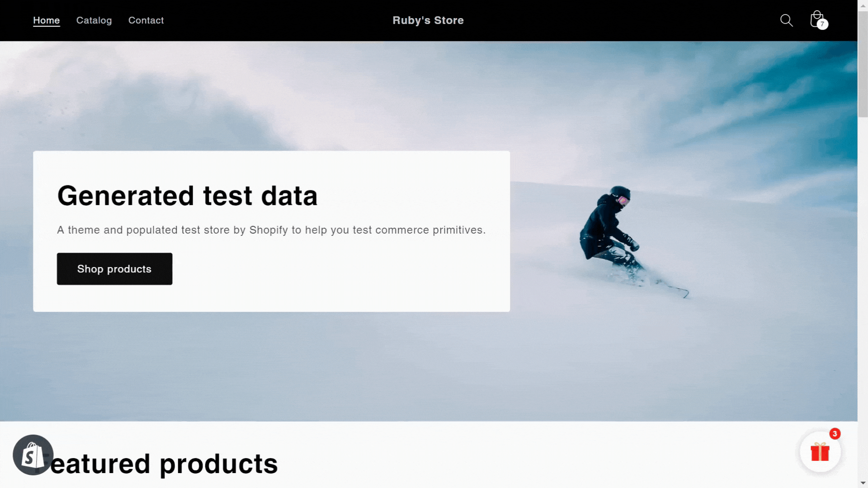Click the vertical scrollbar thumb

pyautogui.click(x=863, y=63)
